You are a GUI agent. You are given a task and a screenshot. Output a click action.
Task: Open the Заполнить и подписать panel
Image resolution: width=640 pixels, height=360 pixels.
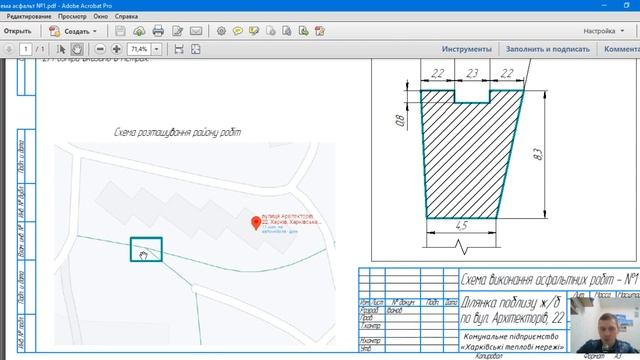pyautogui.click(x=548, y=49)
